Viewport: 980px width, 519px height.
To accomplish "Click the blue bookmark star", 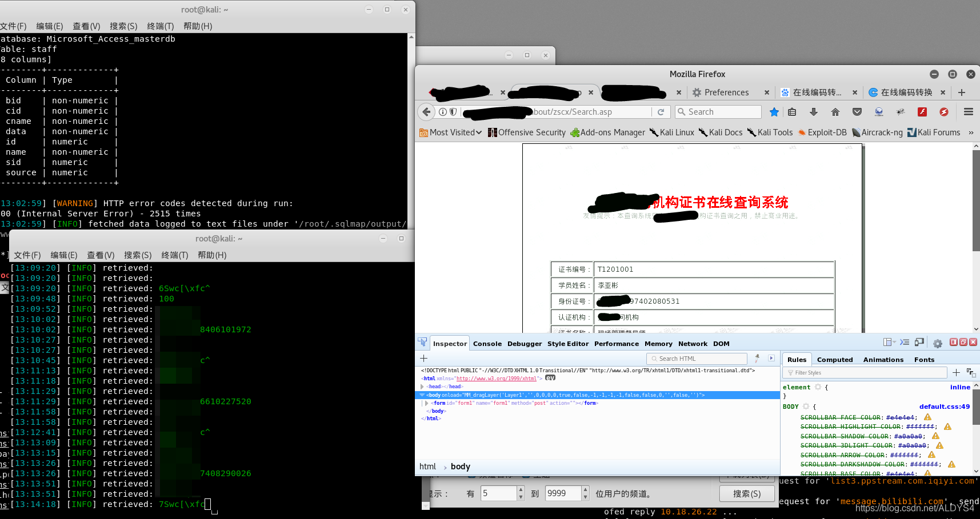I will click(774, 112).
